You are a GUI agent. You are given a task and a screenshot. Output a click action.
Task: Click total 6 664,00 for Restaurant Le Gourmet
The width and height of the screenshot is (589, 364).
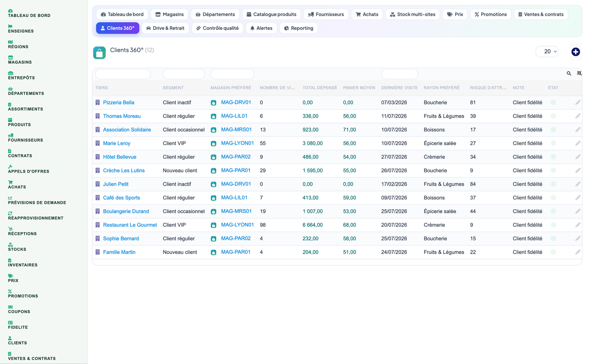click(x=313, y=225)
